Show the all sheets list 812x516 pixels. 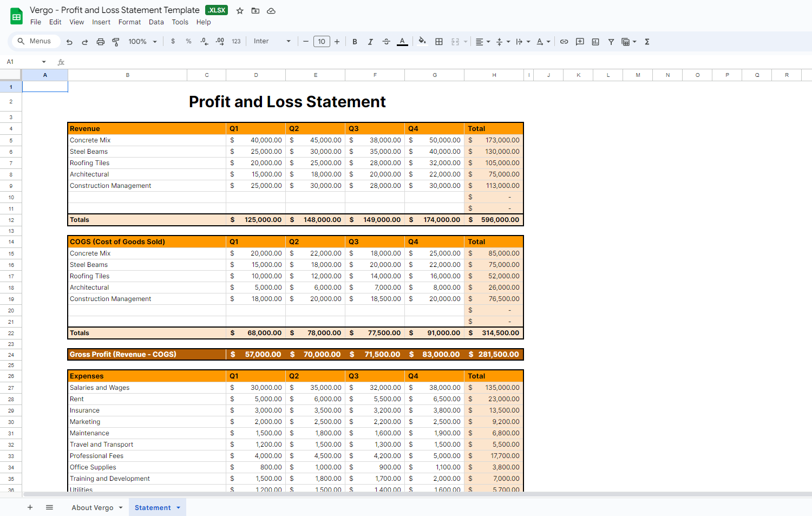click(x=49, y=507)
